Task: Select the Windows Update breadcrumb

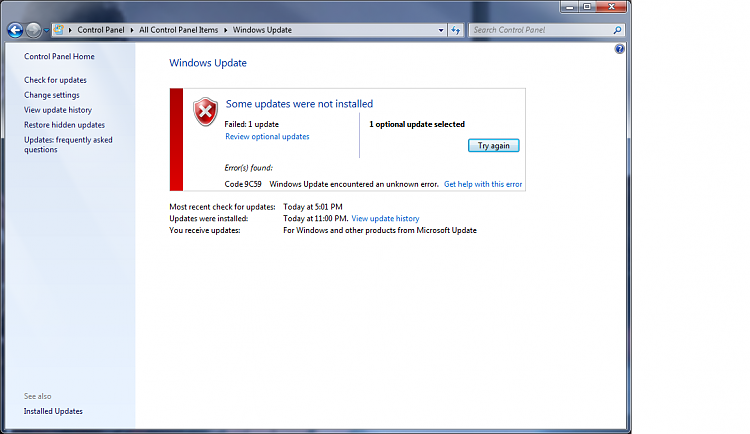Action: pos(262,30)
